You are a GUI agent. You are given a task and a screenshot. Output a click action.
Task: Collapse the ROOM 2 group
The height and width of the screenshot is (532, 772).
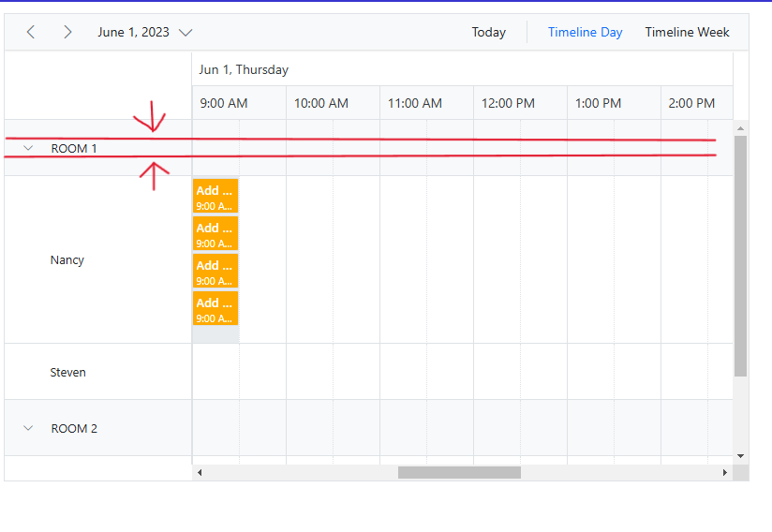tap(28, 428)
